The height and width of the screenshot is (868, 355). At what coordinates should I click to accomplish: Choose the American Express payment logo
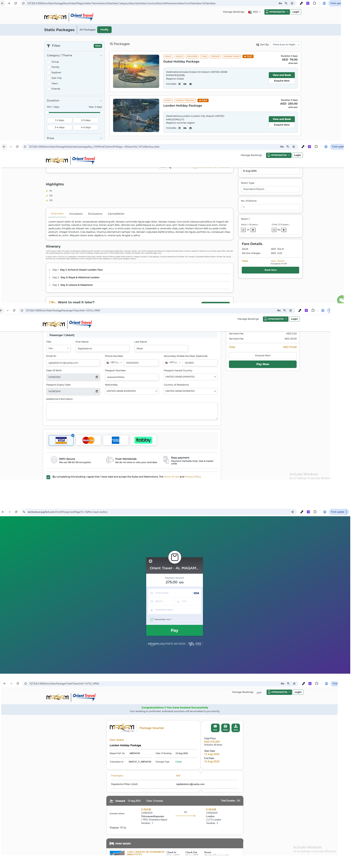[x=116, y=440]
